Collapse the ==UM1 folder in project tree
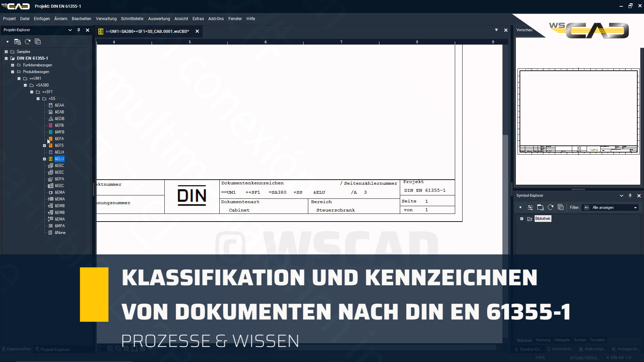The image size is (644, 362). point(19,78)
